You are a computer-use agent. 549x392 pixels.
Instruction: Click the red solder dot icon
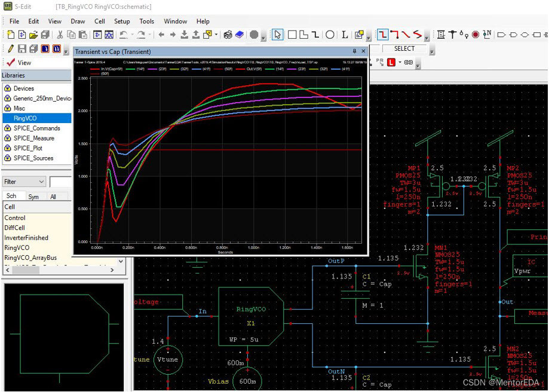pos(476,35)
